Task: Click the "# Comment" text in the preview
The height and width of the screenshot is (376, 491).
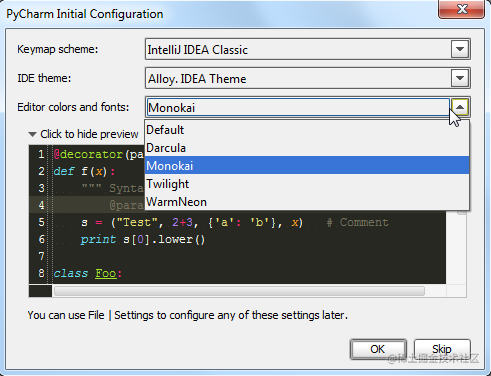Action: [x=357, y=222]
